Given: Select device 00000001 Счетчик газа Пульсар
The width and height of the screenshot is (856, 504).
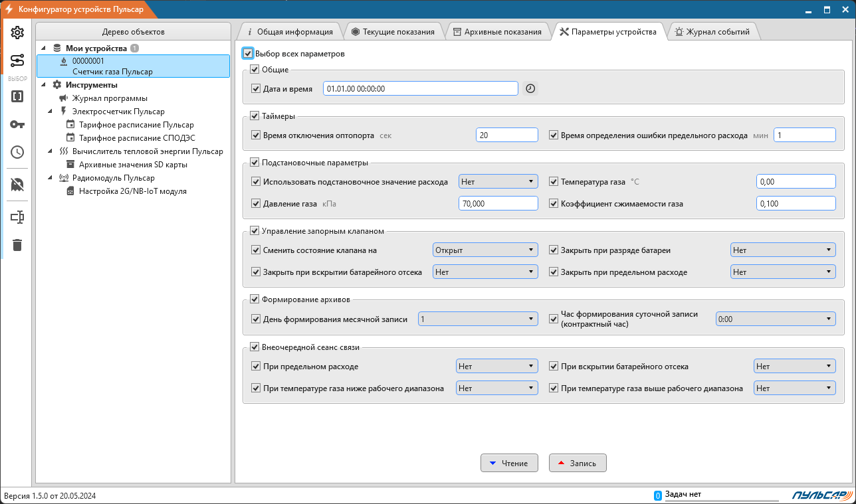Looking at the screenshot, I should point(133,66).
